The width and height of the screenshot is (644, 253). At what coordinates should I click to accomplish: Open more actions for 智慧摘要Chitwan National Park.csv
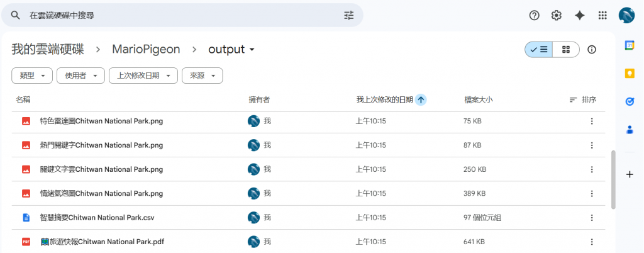click(592, 218)
